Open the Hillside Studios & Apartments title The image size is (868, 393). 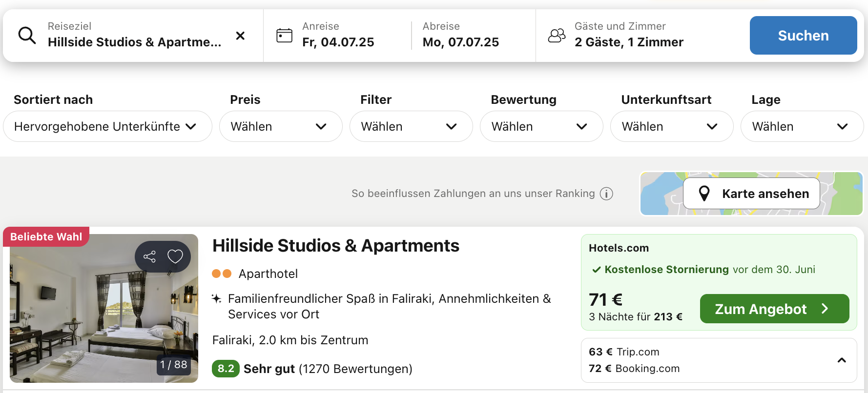tap(336, 246)
